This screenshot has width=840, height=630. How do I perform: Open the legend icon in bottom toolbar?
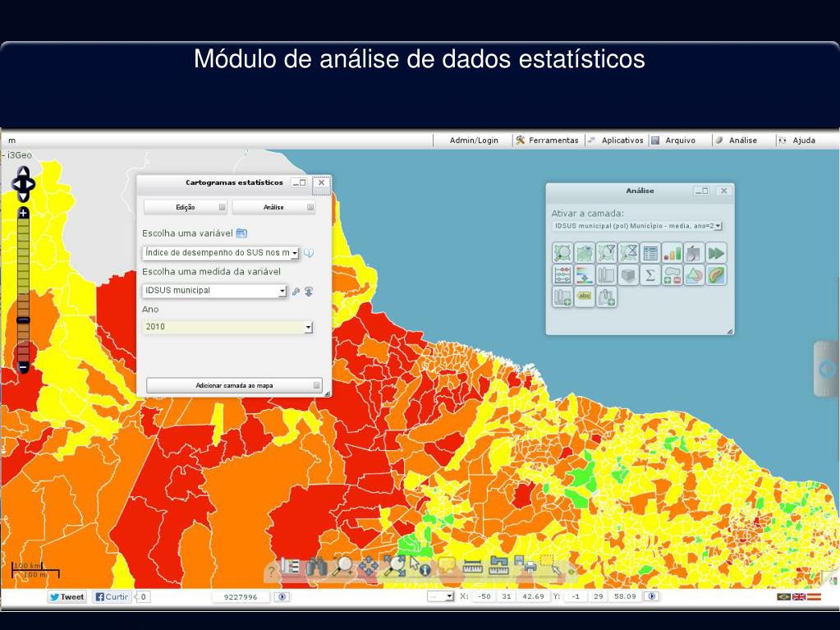290,567
